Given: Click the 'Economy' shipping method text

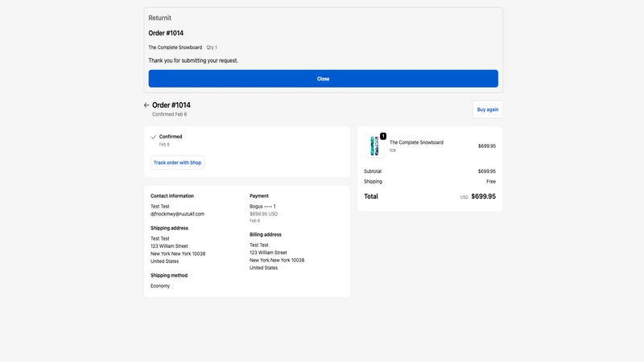Looking at the screenshot, I should (160, 286).
